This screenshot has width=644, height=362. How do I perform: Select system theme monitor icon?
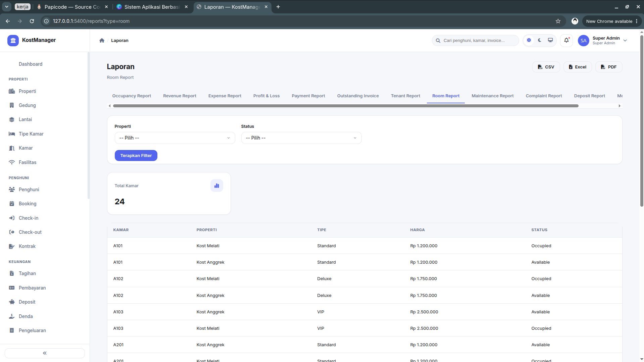550,40
